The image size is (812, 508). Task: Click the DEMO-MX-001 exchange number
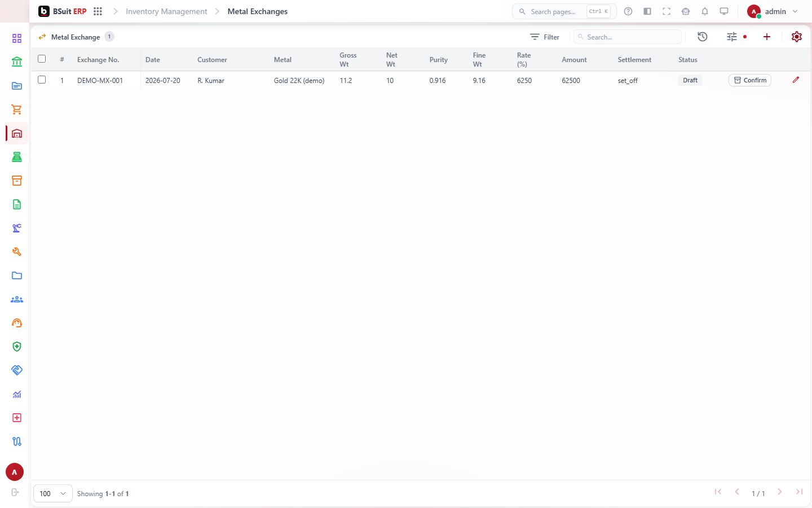(100, 80)
